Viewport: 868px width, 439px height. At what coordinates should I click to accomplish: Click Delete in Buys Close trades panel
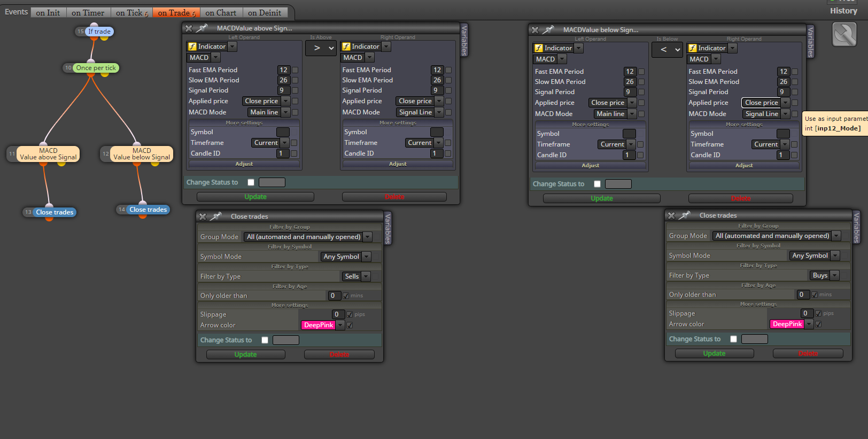(x=808, y=353)
